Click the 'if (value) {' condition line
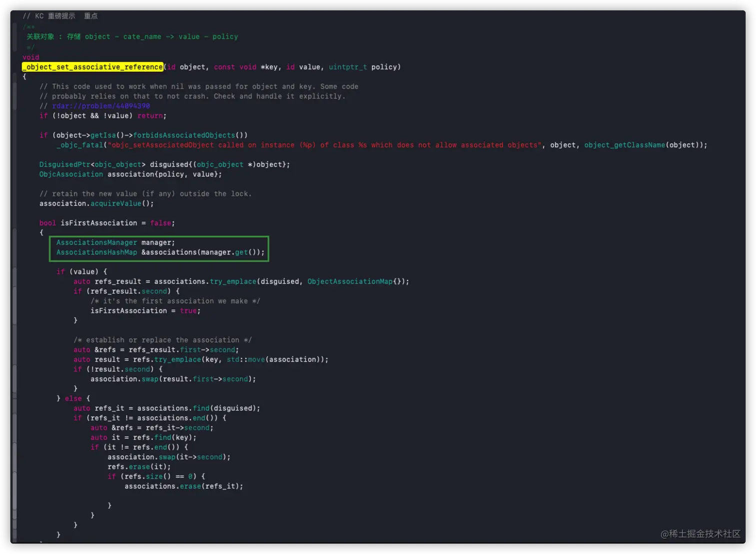The image size is (756, 554). point(81,272)
